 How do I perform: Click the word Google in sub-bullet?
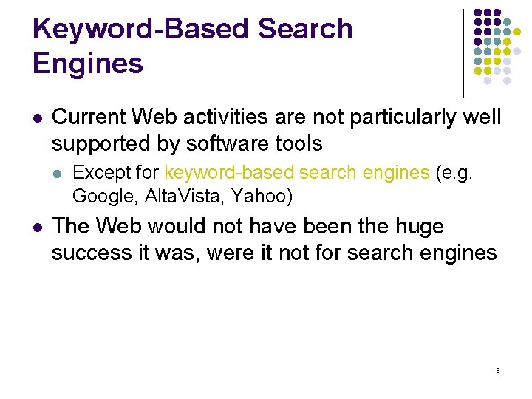pos(105,197)
